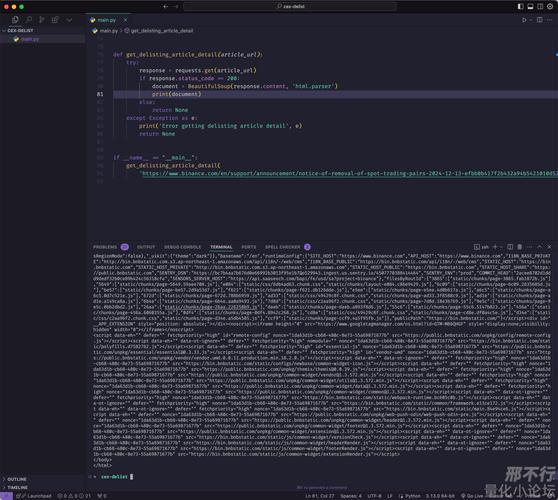
Task: Expand the TIMELINE section
Action: pyautogui.click(x=17, y=488)
